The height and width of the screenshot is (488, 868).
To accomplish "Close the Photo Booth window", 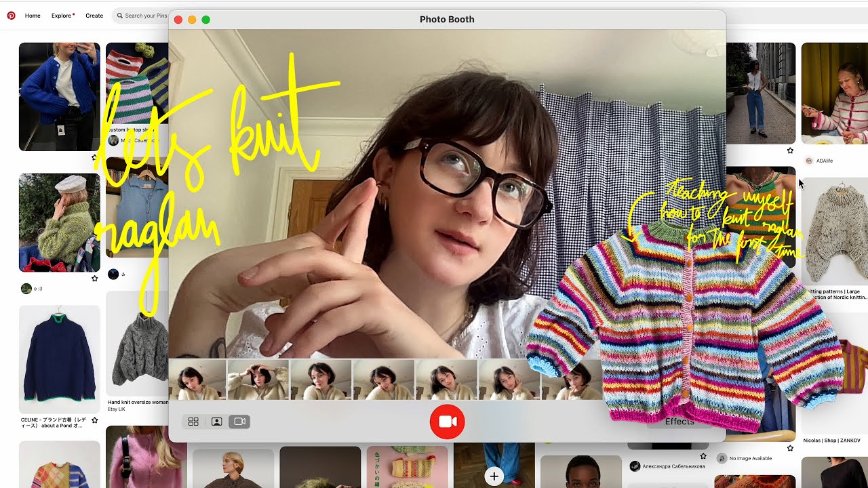I will pyautogui.click(x=178, y=20).
